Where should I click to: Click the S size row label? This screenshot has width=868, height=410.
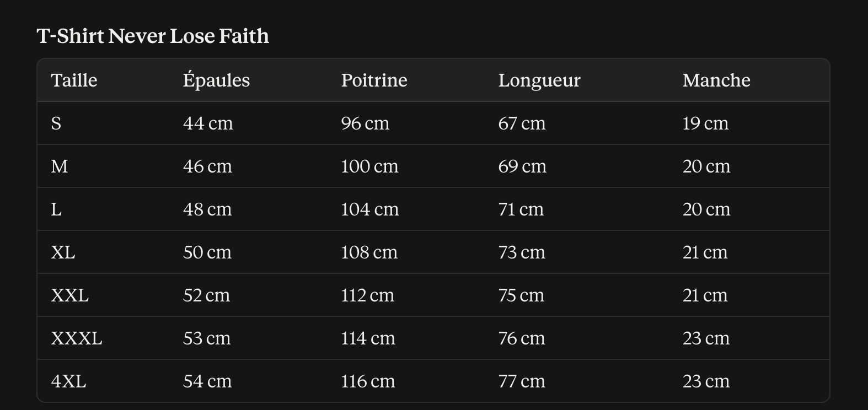tap(56, 123)
